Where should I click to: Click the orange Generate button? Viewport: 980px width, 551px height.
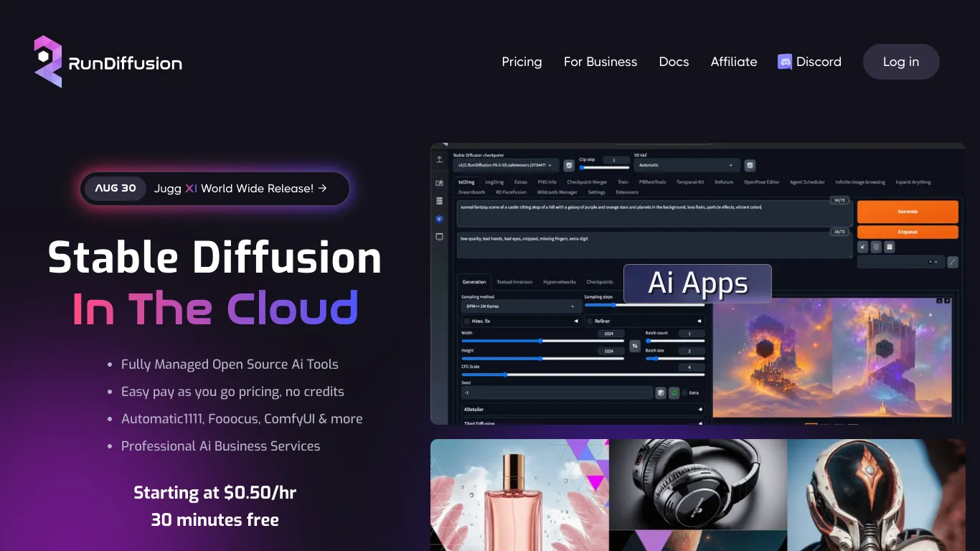pos(908,212)
